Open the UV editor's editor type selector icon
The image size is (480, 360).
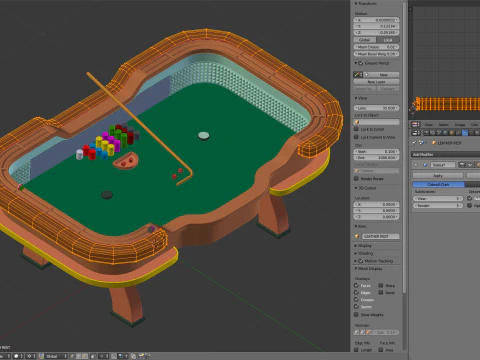(x=416, y=125)
